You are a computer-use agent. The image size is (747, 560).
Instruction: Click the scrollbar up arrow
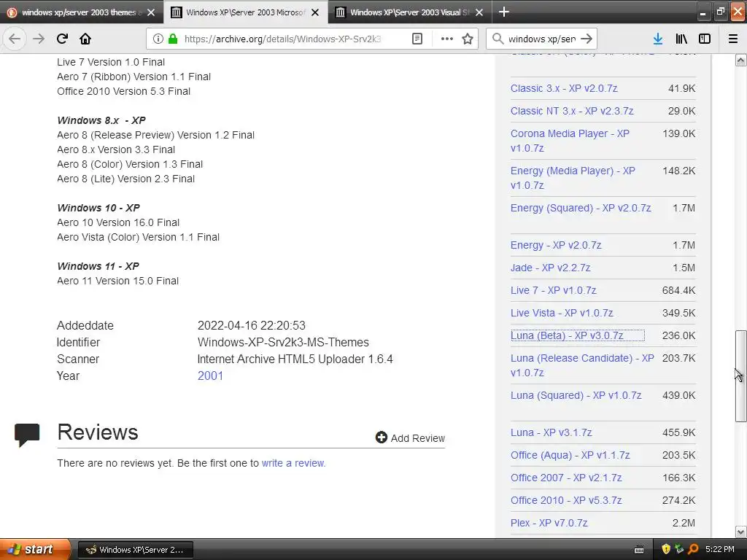click(741, 60)
